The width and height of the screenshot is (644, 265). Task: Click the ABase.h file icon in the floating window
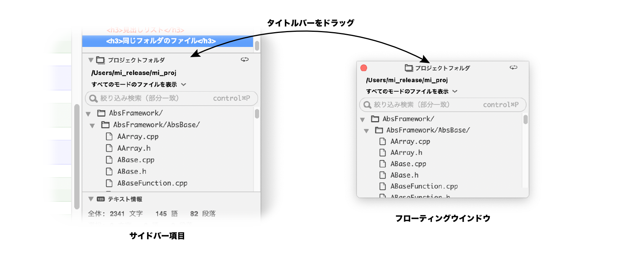point(383,175)
